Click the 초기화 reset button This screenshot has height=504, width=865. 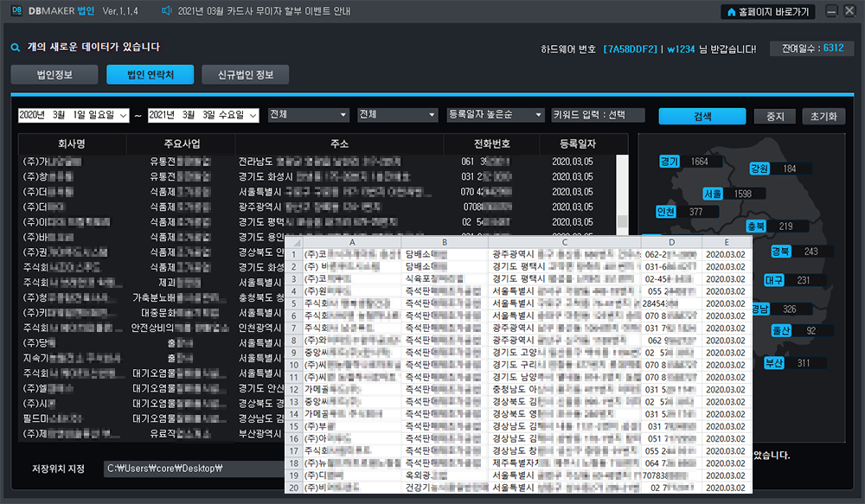click(823, 117)
